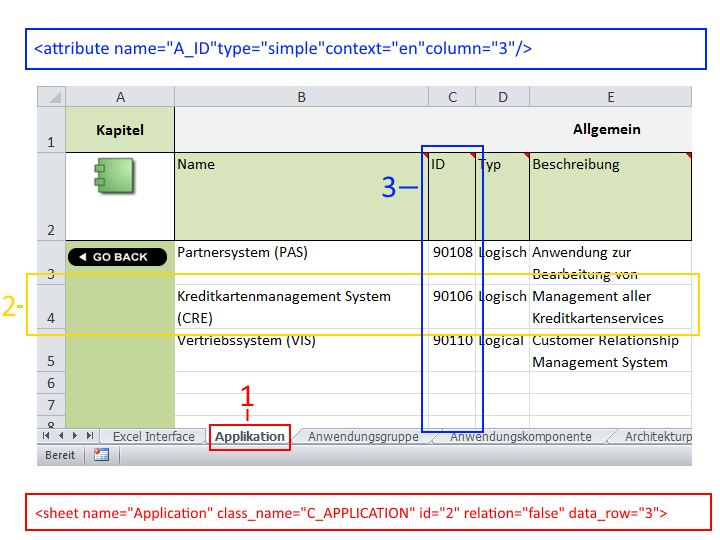Click the ID header cell
The height and width of the screenshot is (540, 720).
coord(452,197)
